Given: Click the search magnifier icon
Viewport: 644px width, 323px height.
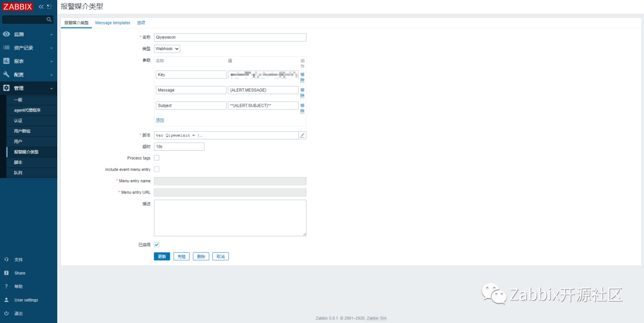Looking at the screenshot, I should point(49,19).
